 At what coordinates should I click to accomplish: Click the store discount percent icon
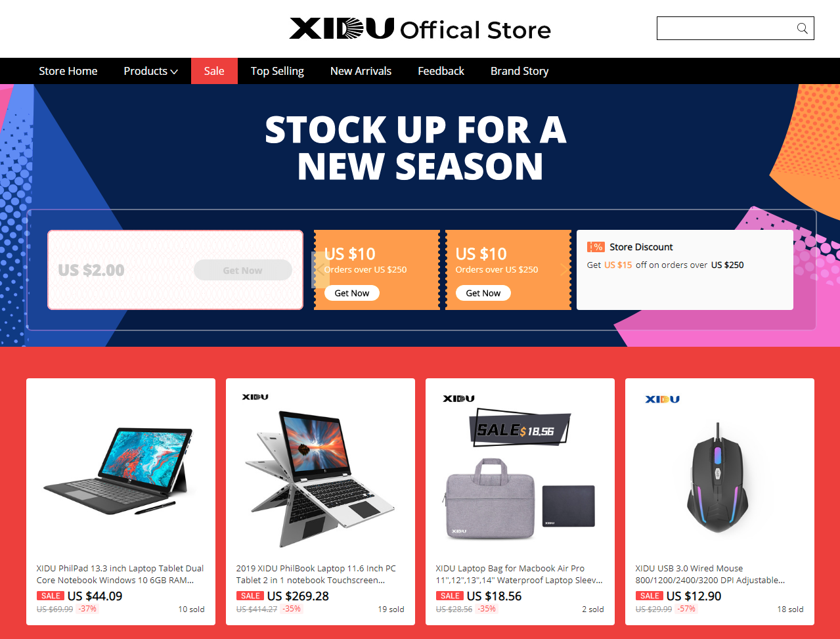click(x=596, y=247)
